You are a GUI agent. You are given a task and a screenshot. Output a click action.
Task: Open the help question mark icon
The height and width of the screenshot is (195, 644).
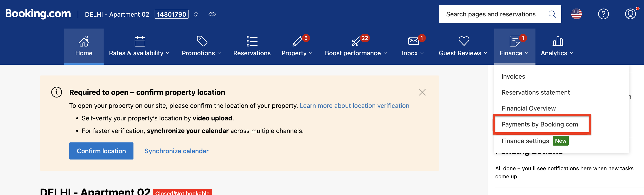click(x=603, y=14)
